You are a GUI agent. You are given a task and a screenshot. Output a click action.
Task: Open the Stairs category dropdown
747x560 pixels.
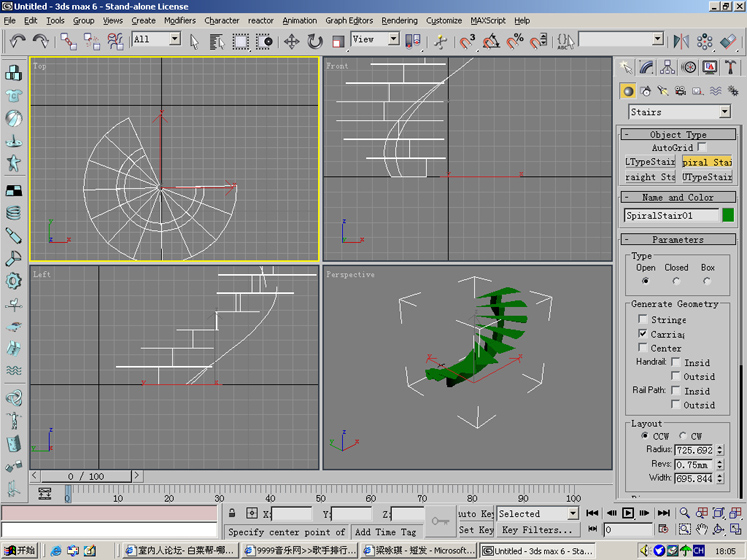pyautogui.click(x=724, y=112)
